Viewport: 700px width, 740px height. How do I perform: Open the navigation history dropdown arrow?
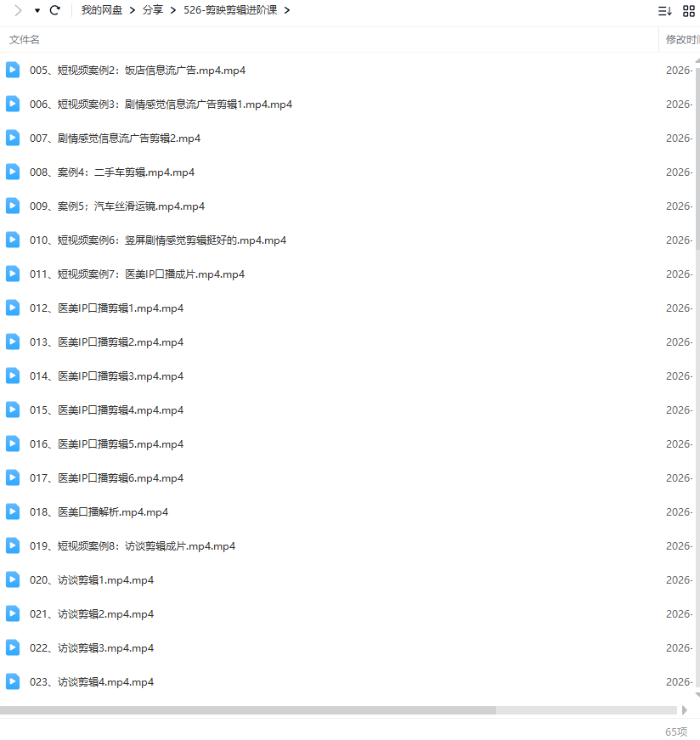(x=37, y=11)
